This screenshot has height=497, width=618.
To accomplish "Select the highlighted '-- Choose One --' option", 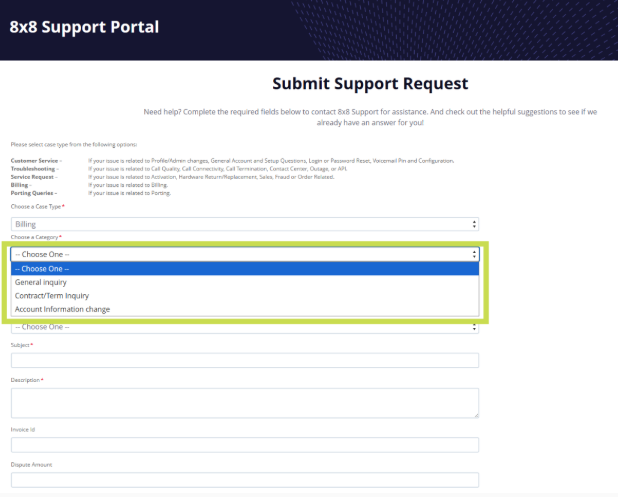I will pyautogui.click(x=245, y=268).
